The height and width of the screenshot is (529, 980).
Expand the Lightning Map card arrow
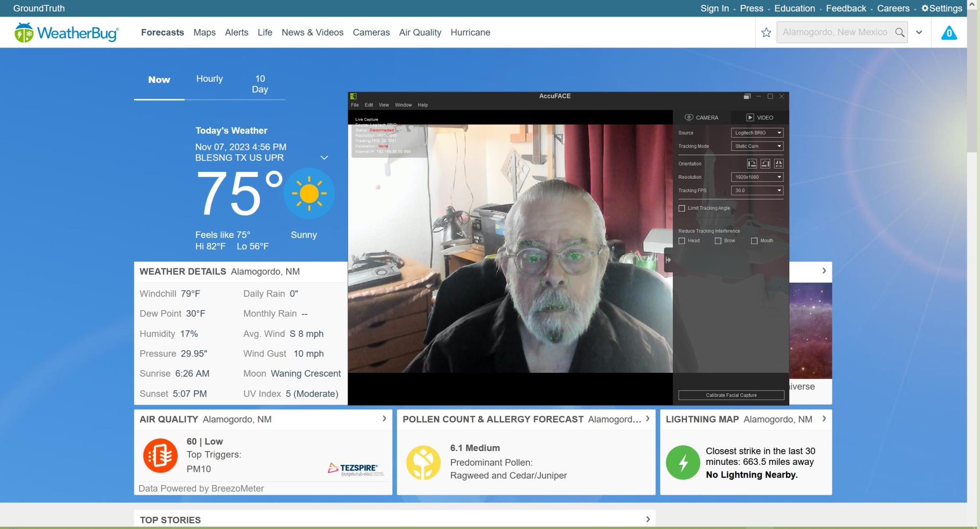coord(824,419)
